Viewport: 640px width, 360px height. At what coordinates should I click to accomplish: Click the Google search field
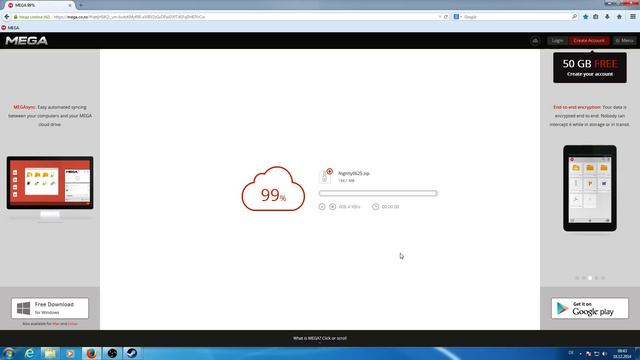pos(516,17)
